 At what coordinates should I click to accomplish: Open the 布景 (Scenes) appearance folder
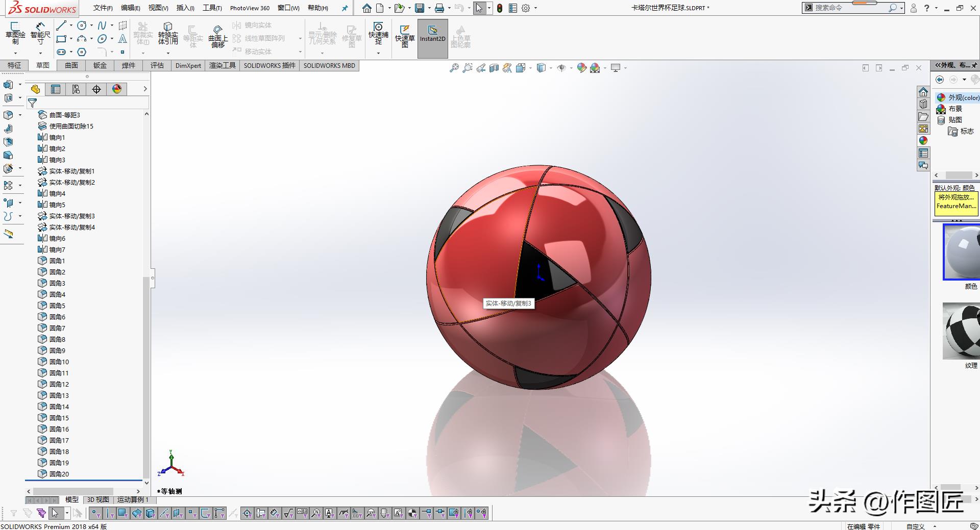pyautogui.click(x=955, y=109)
